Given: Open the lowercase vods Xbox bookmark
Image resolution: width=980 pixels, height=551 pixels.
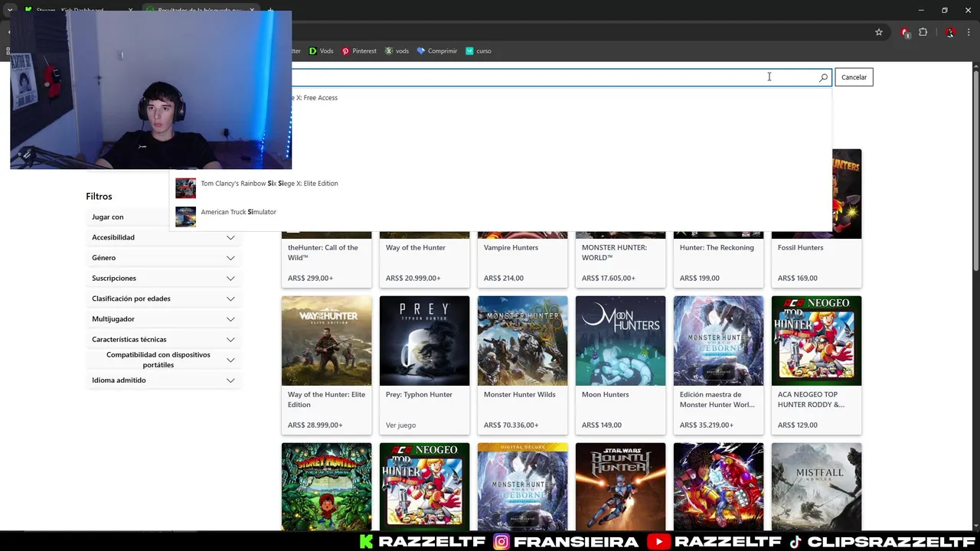Looking at the screenshot, I should tap(397, 51).
